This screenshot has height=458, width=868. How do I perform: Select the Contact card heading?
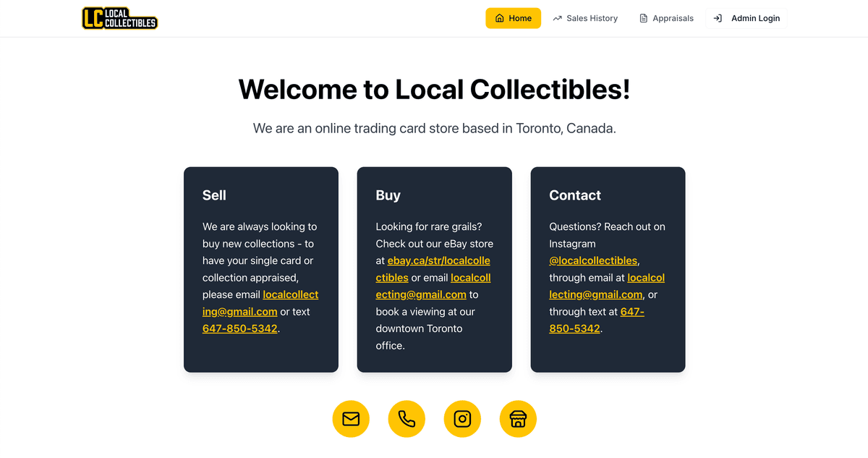pyautogui.click(x=574, y=195)
